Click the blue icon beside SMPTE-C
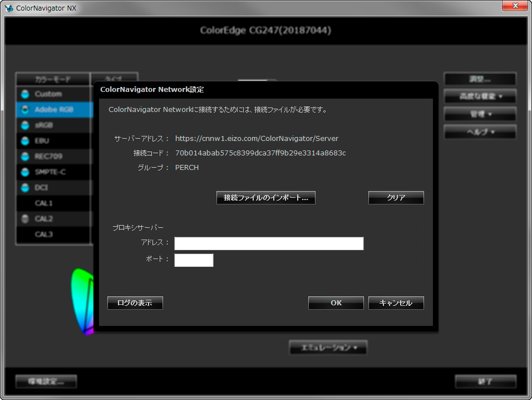Image resolution: width=532 pixels, height=400 pixels. click(x=25, y=172)
